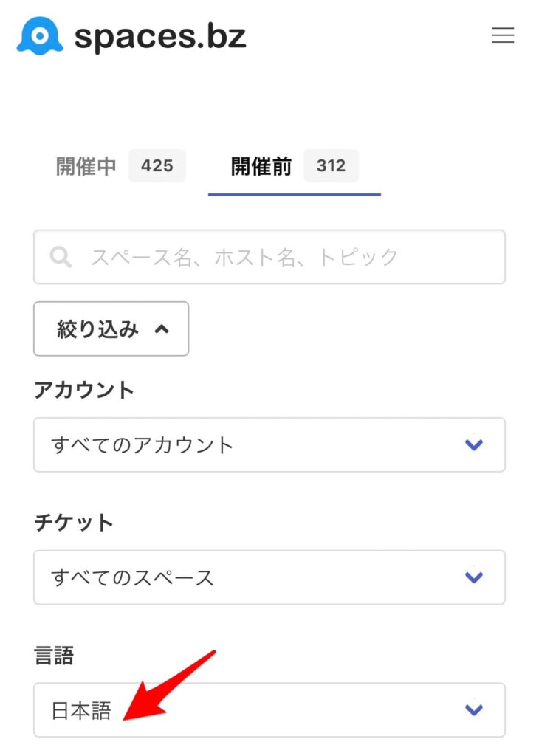The width and height of the screenshot is (539, 756).
Task: Click the chevron on the account dropdown
Action: [x=474, y=444]
